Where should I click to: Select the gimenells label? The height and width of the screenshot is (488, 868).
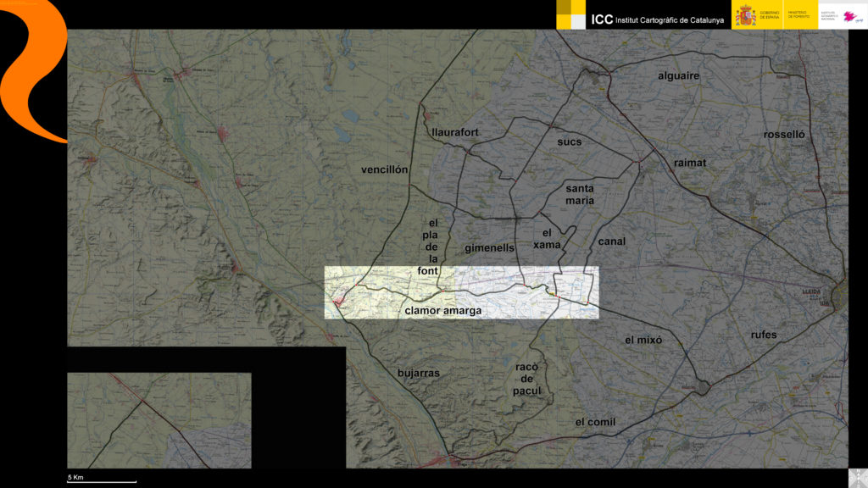click(489, 248)
